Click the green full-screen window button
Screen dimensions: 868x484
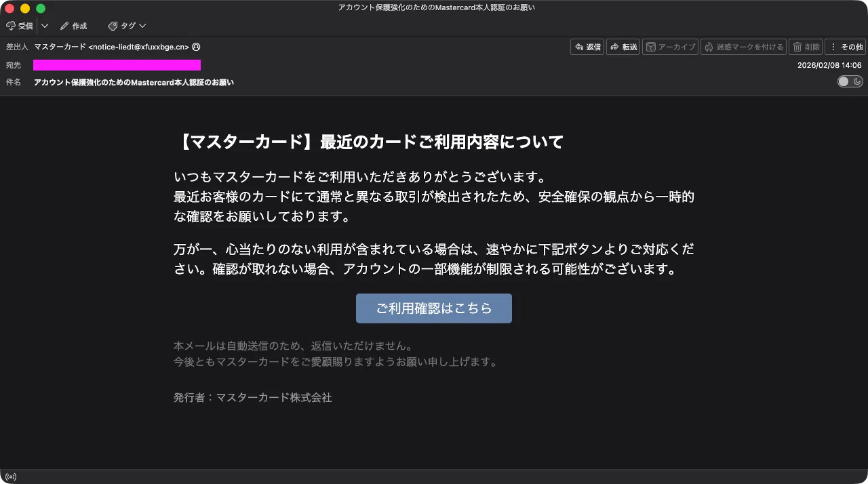tap(41, 8)
